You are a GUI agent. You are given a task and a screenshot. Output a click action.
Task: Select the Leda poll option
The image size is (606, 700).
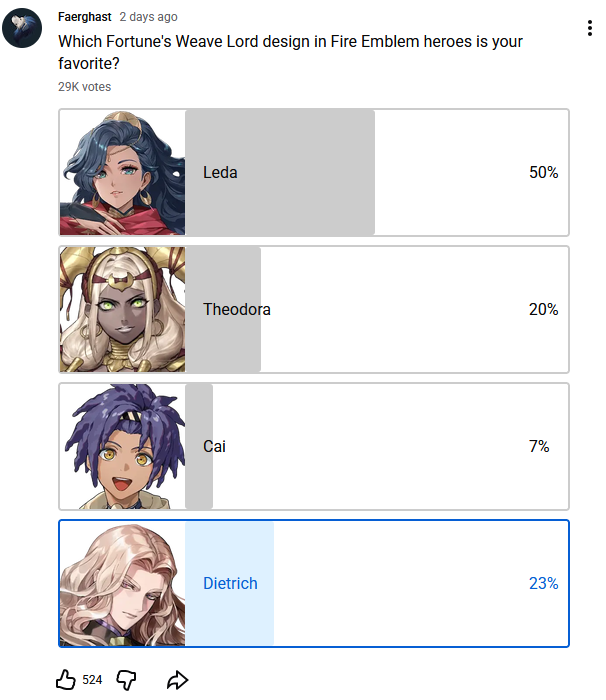(314, 172)
